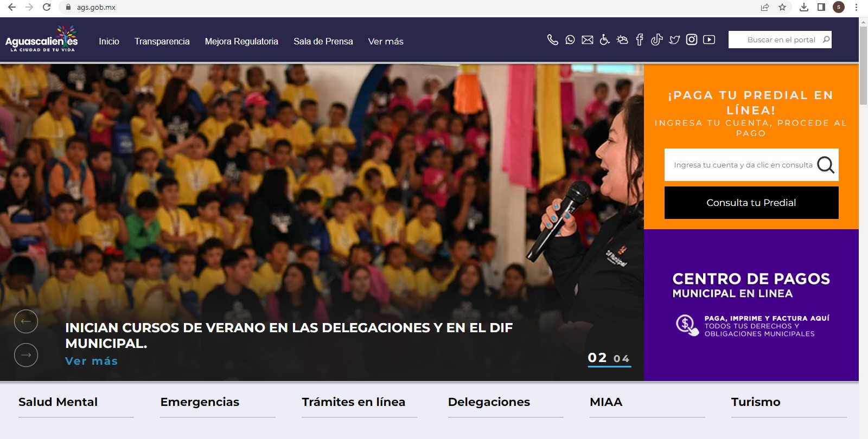
Task: Open the Facebook page icon
Action: pyautogui.click(x=640, y=40)
